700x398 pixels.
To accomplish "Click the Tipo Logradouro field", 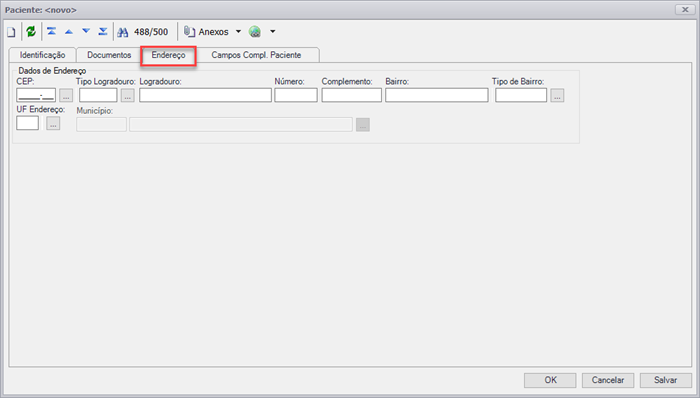I will pos(98,95).
